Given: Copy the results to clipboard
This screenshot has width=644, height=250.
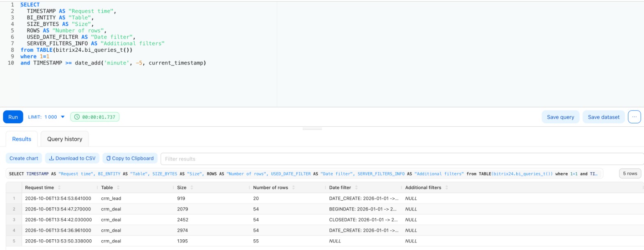Looking at the screenshot, I should click(x=130, y=158).
